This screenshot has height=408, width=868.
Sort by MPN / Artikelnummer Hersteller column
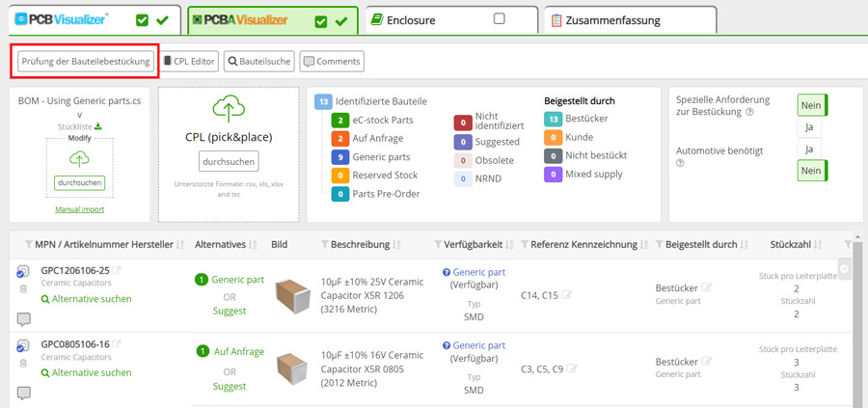[x=180, y=245]
